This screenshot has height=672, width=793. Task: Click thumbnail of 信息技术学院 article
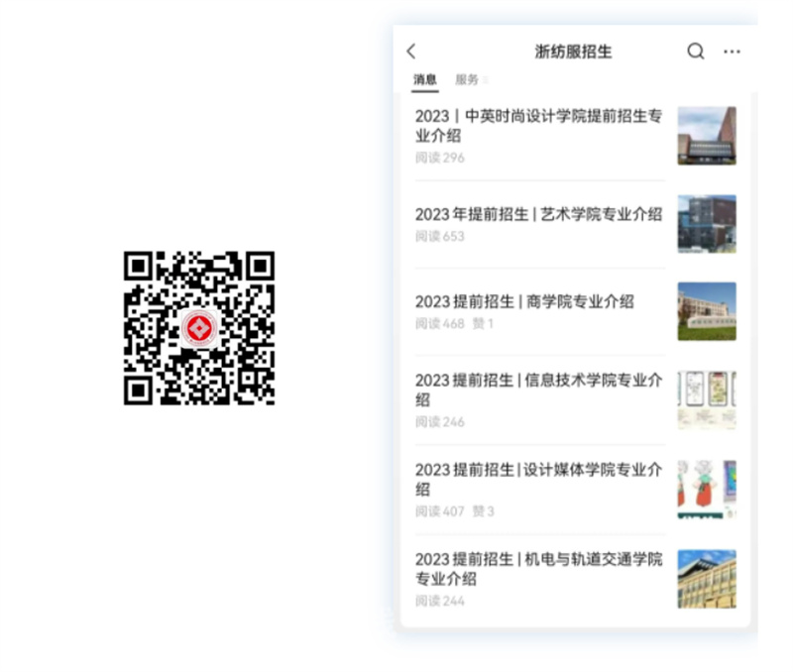tap(707, 400)
